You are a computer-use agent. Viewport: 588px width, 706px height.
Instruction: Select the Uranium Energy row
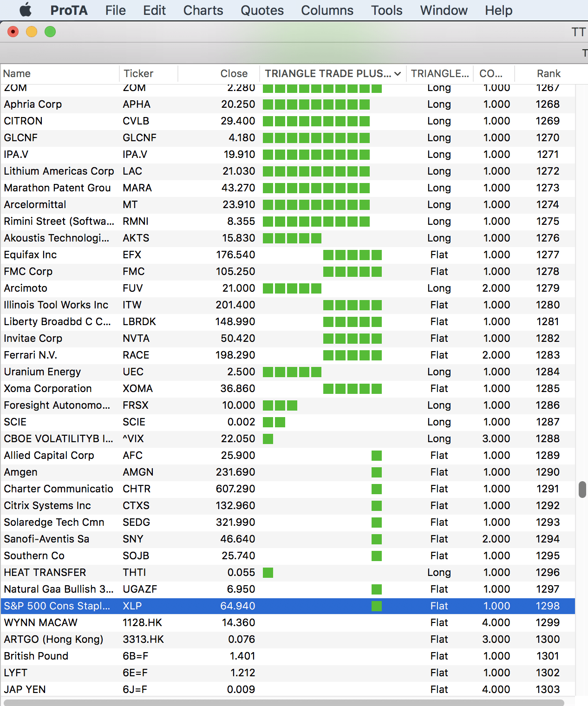point(287,372)
